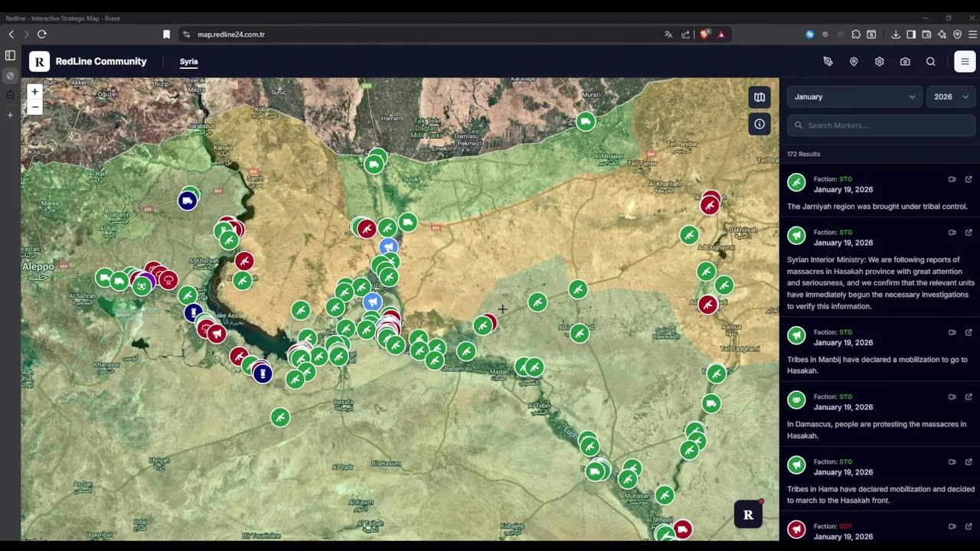Open external link for Tribes in Manbij entry
980x551 pixels.
point(969,332)
